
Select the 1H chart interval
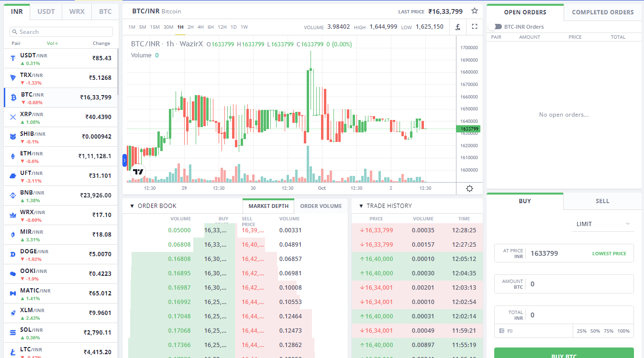[x=180, y=27]
